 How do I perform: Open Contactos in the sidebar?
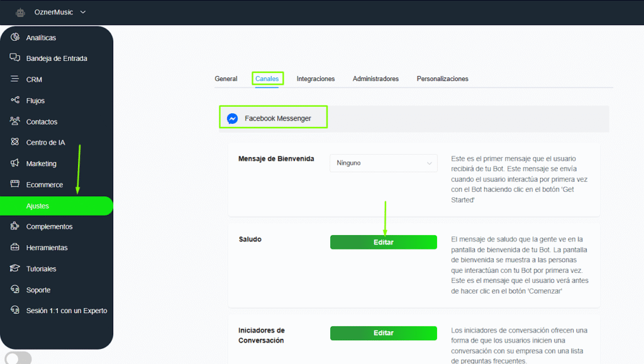(43, 121)
